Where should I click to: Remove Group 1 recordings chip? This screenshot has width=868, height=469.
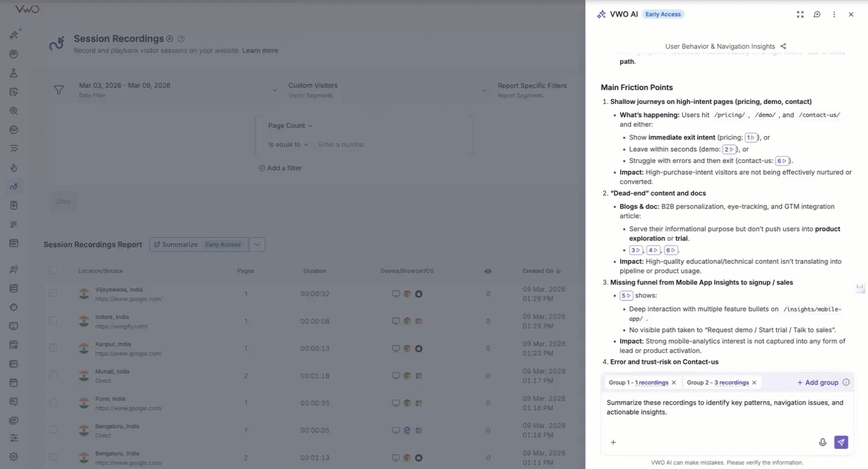point(673,383)
